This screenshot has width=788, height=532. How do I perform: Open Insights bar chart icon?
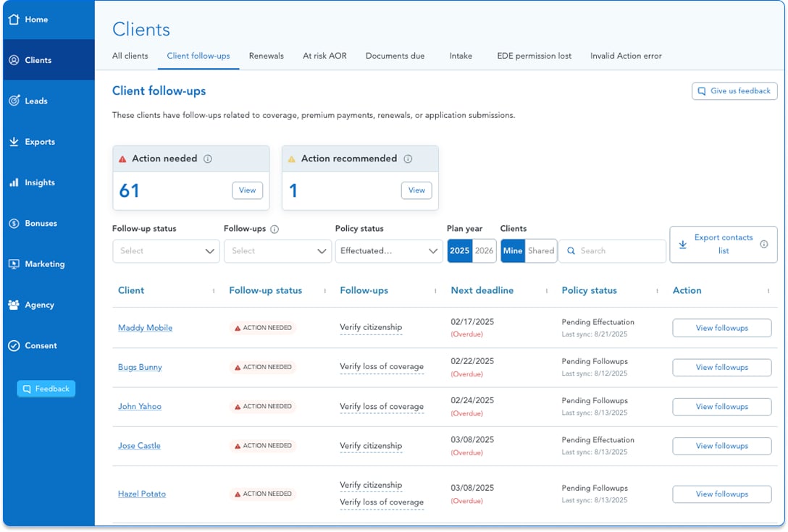pyautogui.click(x=14, y=183)
